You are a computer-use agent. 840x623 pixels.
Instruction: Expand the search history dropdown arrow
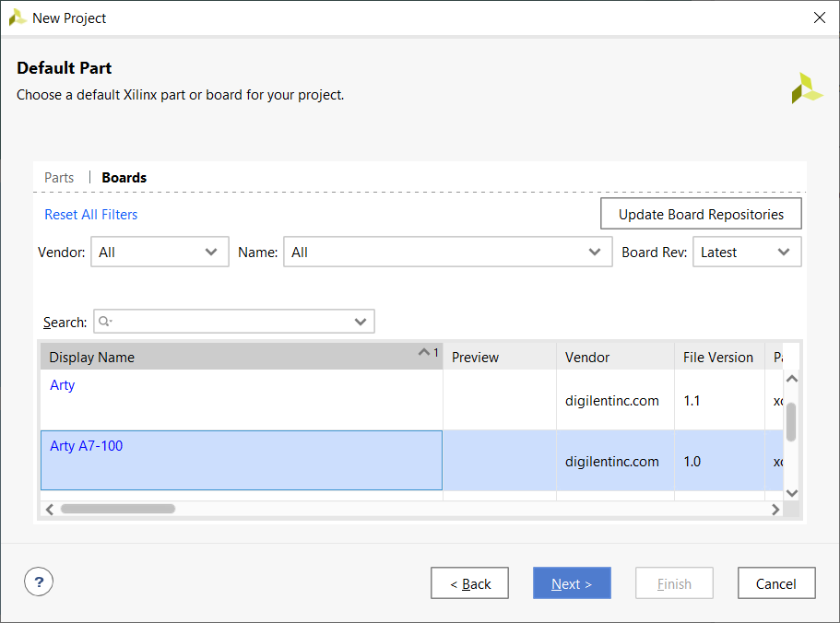point(361,322)
